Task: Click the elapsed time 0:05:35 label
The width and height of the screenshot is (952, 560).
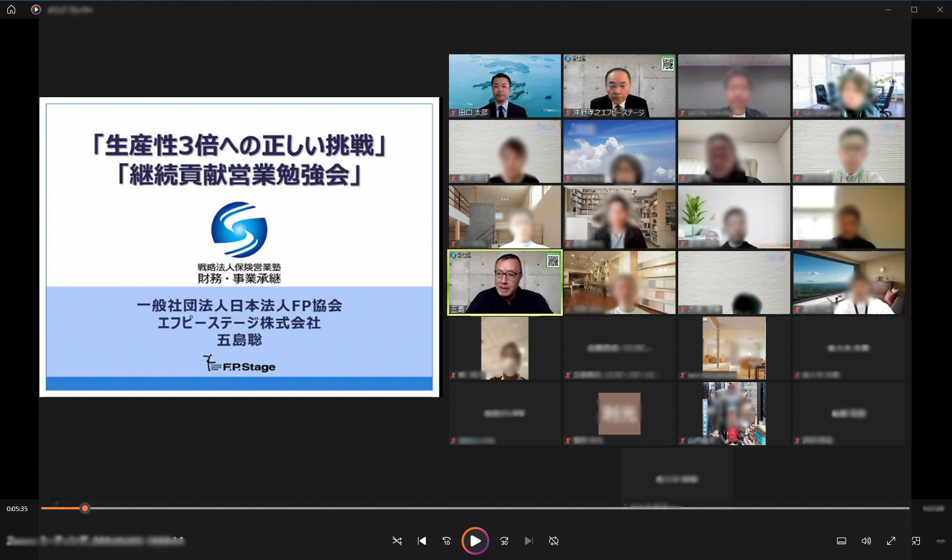Action: 17,509
